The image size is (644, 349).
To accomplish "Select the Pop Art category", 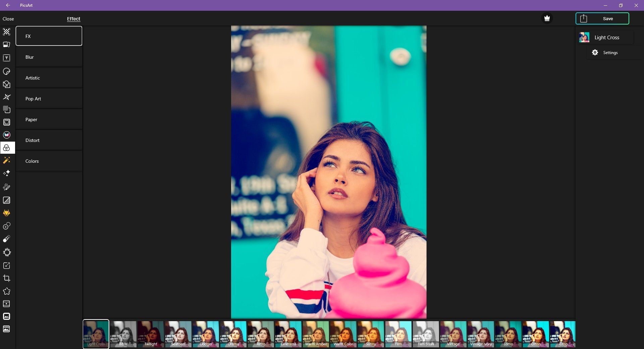I will 49,99.
